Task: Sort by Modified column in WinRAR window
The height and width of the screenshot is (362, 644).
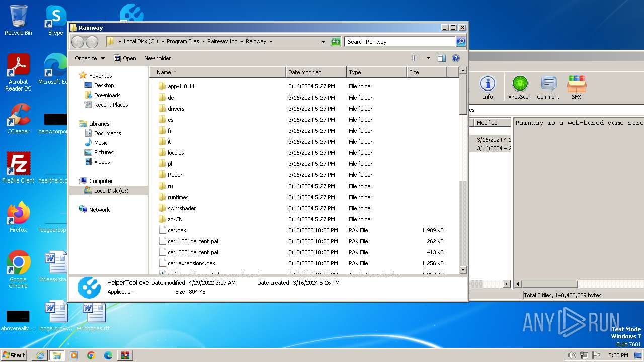Action: (493, 123)
